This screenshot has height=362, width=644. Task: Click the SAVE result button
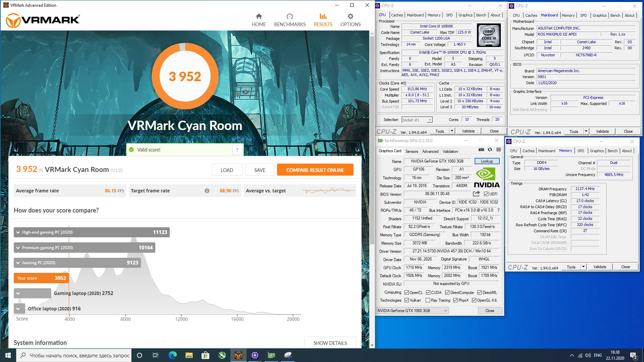pyautogui.click(x=260, y=170)
